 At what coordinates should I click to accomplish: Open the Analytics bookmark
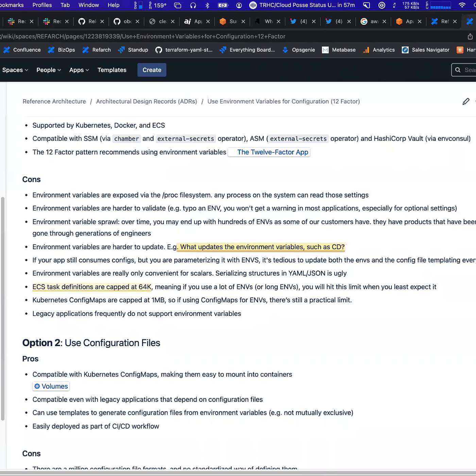pyautogui.click(x=379, y=50)
